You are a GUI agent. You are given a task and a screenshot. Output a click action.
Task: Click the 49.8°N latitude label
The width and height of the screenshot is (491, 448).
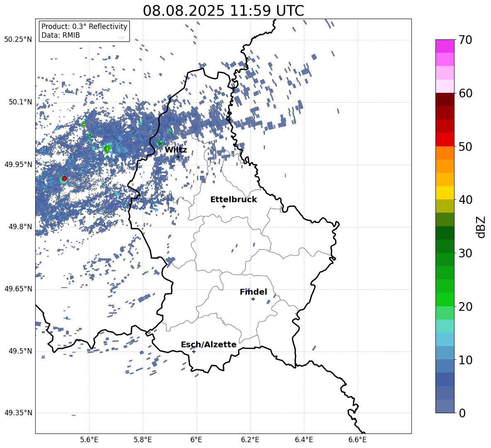point(20,227)
